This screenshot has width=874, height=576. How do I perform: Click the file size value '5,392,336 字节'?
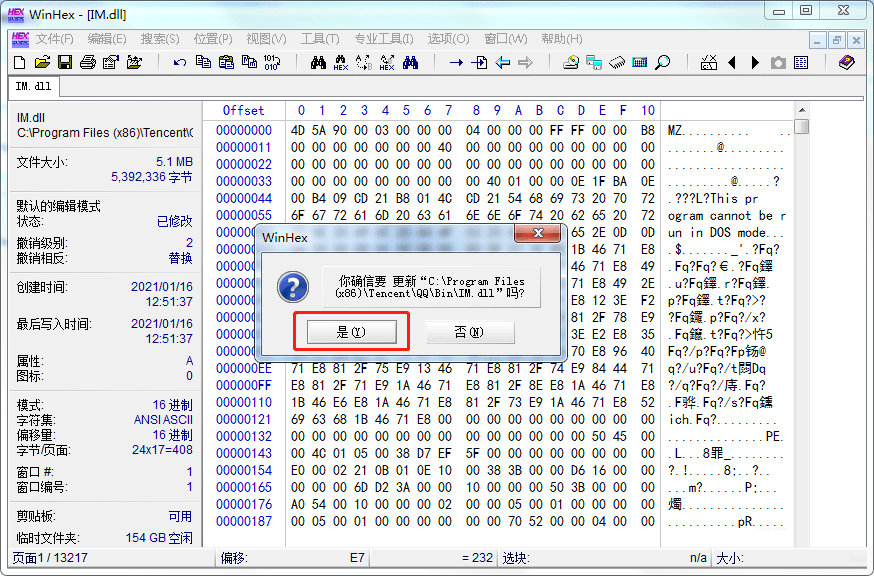click(152, 177)
